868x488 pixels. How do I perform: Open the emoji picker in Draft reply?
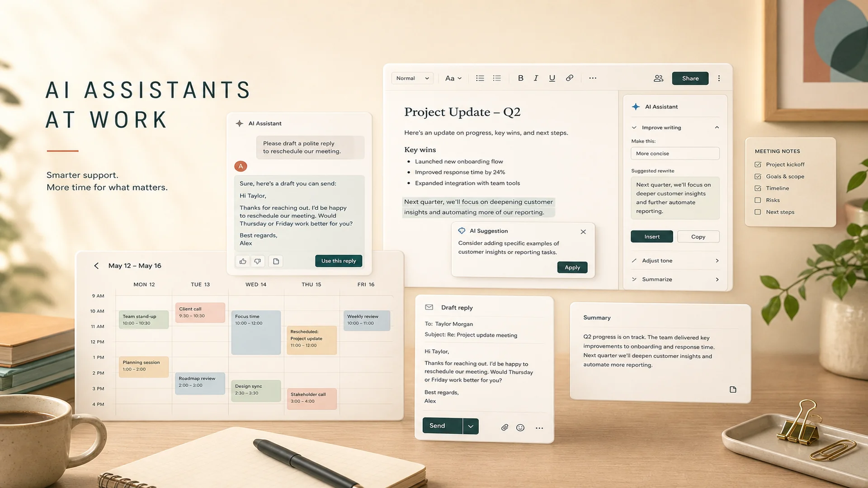[x=520, y=427]
